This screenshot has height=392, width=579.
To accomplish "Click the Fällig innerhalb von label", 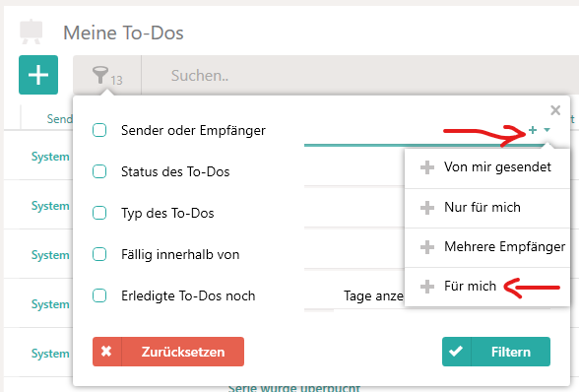I will click(180, 254).
